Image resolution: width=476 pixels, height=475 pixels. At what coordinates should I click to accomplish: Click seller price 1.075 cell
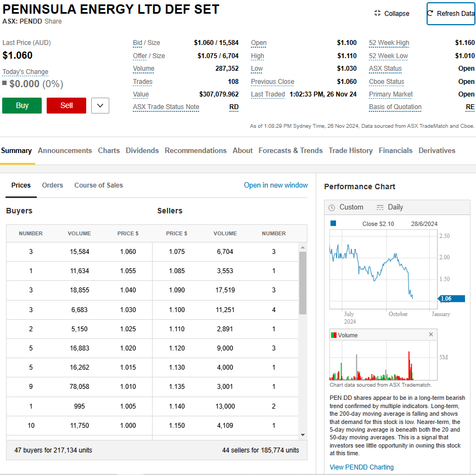pyautogui.click(x=177, y=252)
